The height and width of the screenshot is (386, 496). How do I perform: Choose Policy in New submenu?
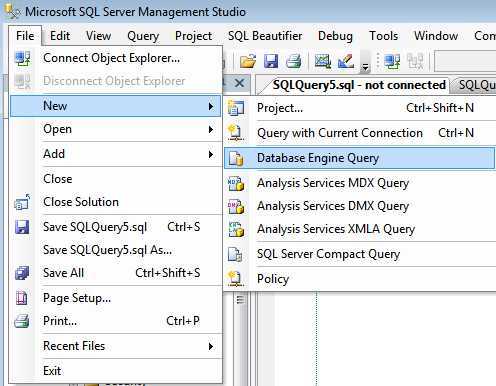coord(360,279)
